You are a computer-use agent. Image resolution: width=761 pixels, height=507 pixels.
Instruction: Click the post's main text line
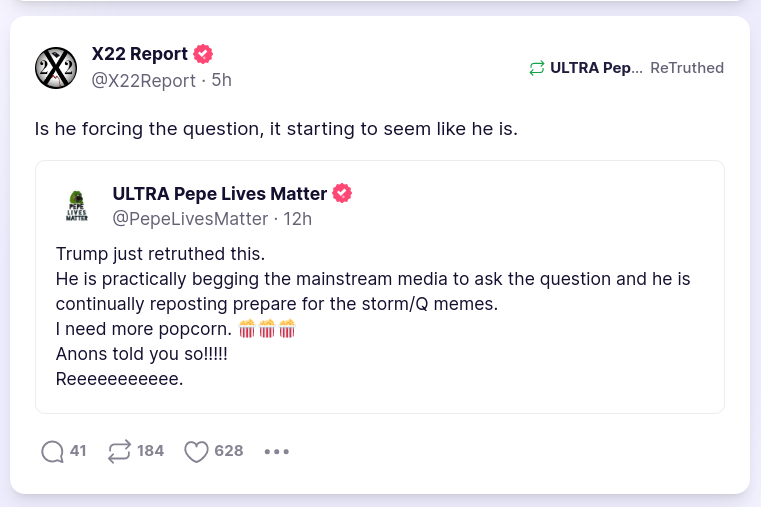[276, 130]
